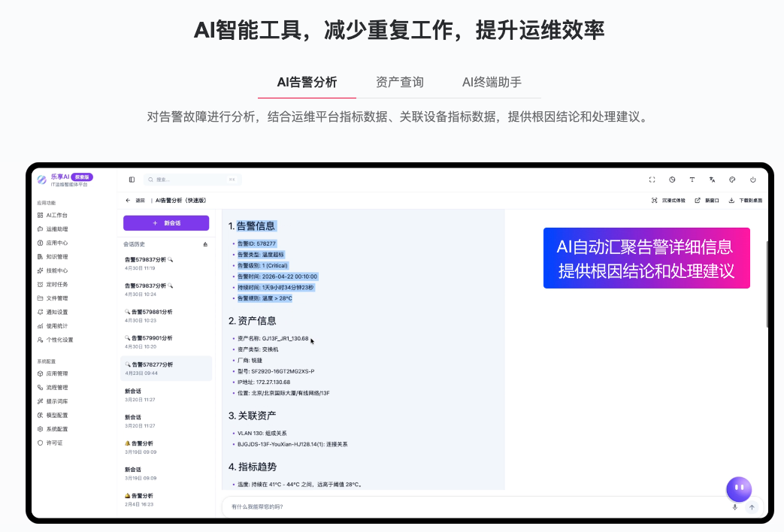Open 系统配置 menu item with gear icon
Image resolution: width=784 pixels, height=532 pixels.
point(53,429)
